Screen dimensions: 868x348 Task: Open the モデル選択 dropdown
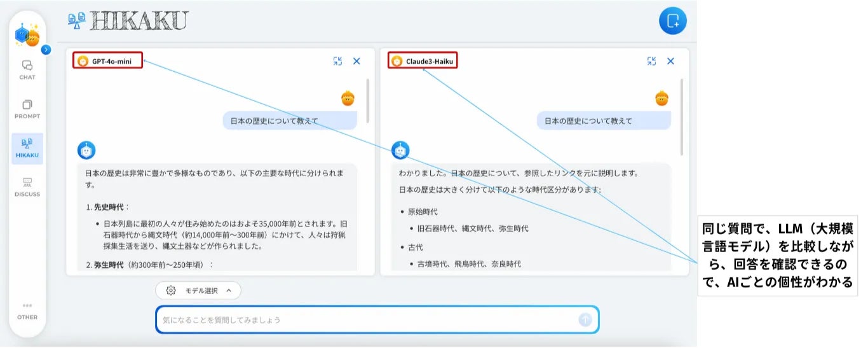coord(198,291)
